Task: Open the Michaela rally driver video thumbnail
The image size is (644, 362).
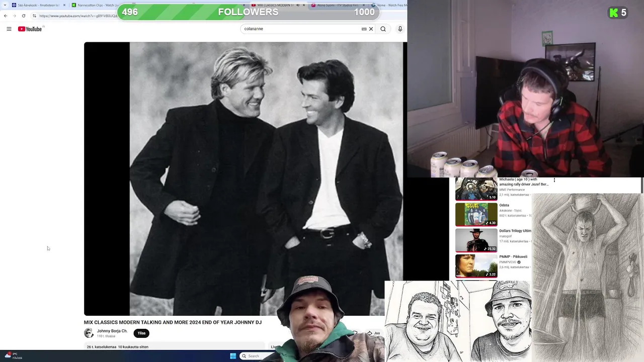Action: tap(476, 189)
